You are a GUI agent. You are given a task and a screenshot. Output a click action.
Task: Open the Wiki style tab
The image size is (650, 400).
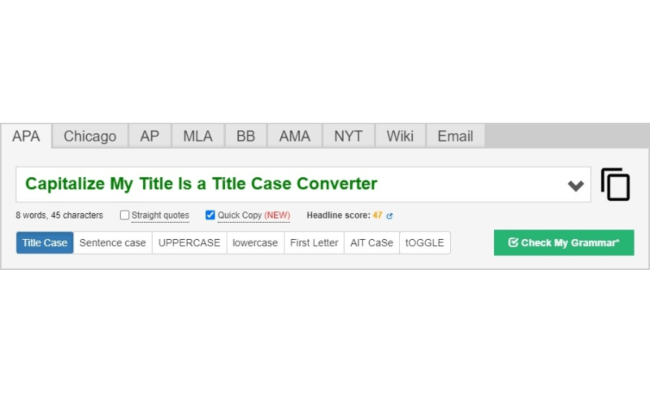coord(400,136)
